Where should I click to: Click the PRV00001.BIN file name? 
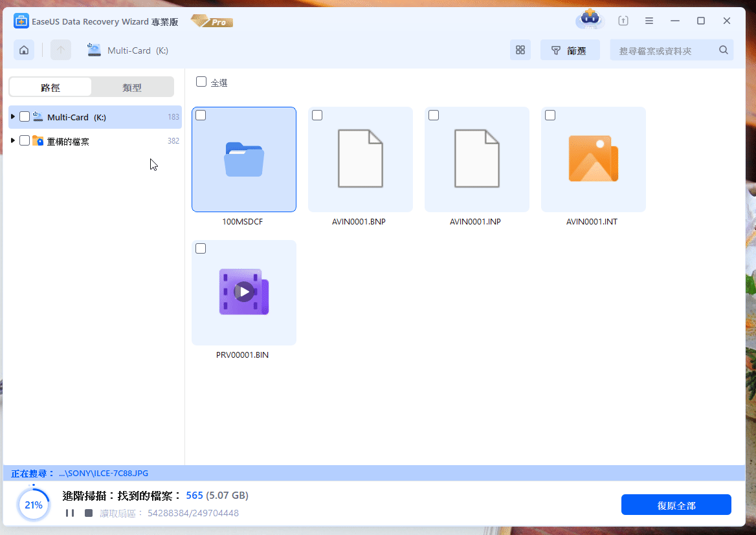(x=243, y=355)
